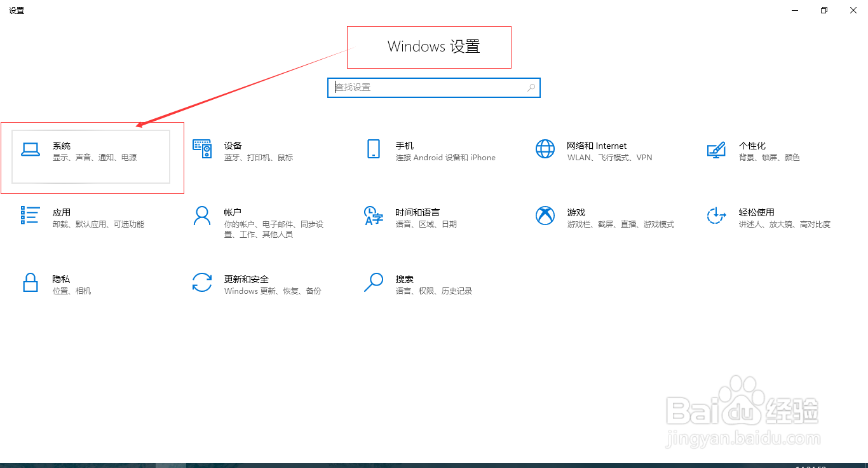Open the Ease of Access icon

tap(716, 216)
